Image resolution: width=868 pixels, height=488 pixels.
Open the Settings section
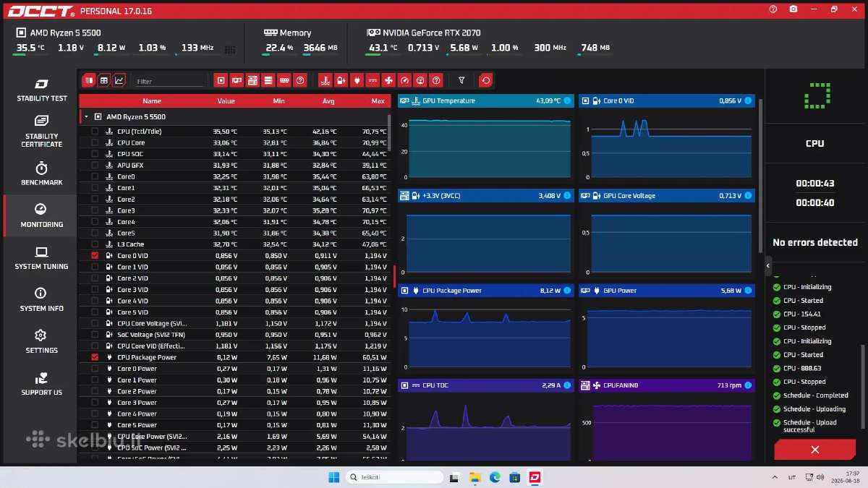coord(41,341)
